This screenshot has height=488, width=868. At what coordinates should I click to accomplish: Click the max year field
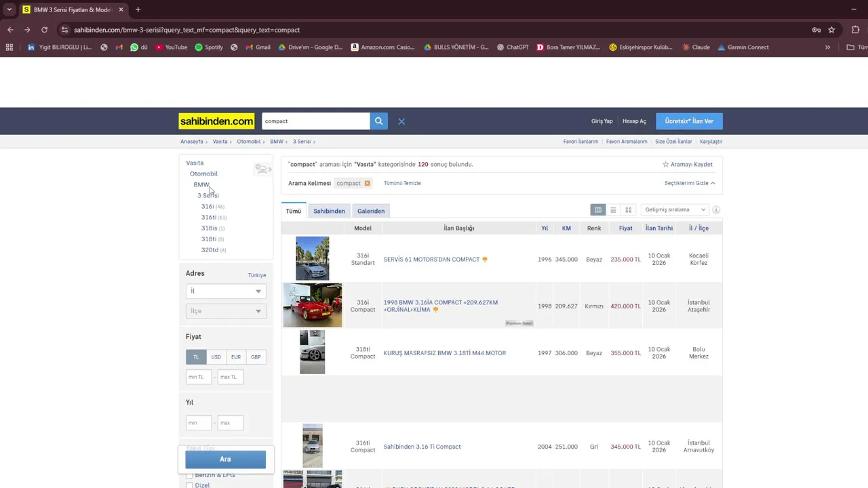(x=231, y=423)
